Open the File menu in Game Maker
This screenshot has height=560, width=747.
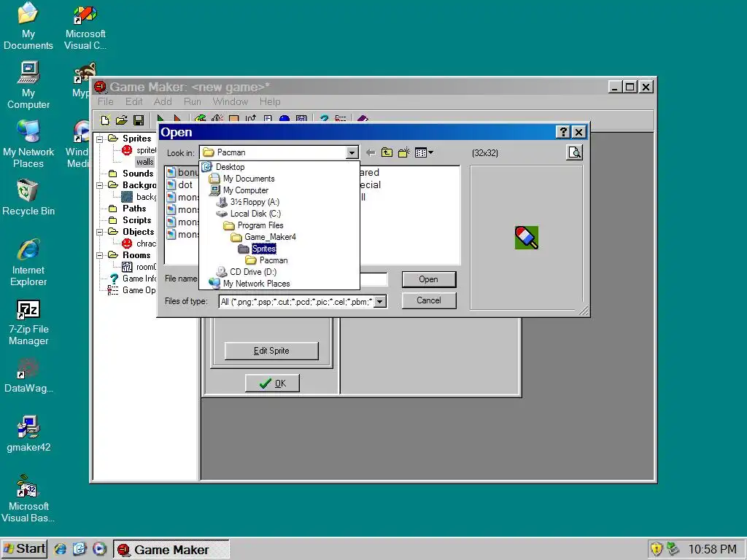click(x=105, y=102)
